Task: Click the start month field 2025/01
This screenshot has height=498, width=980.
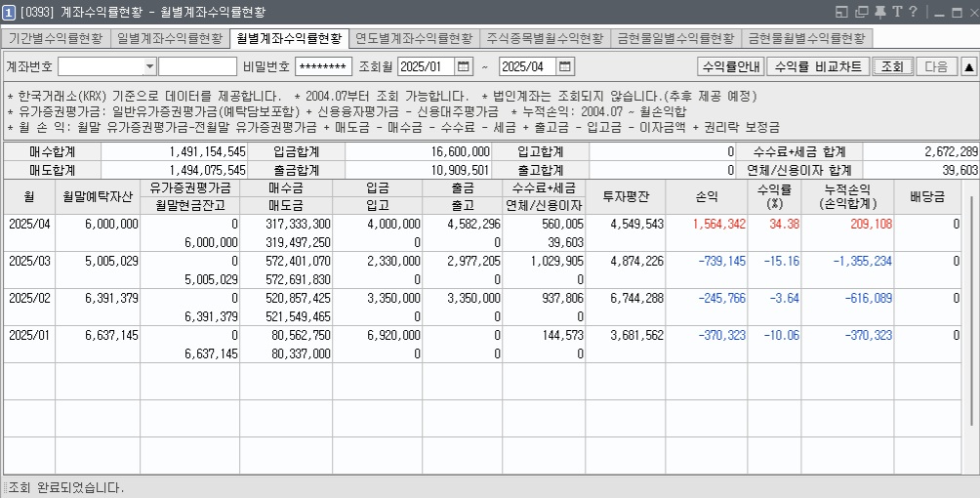Action: [427, 66]
